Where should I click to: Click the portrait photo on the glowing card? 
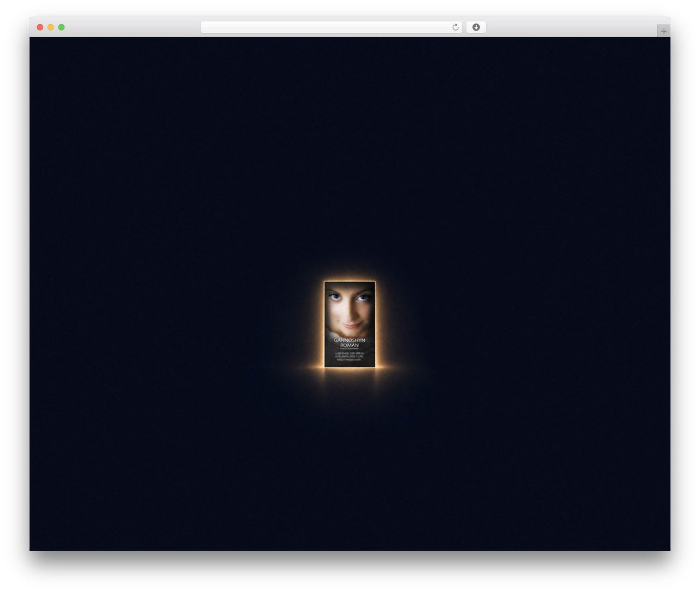(x=350, y=309)
